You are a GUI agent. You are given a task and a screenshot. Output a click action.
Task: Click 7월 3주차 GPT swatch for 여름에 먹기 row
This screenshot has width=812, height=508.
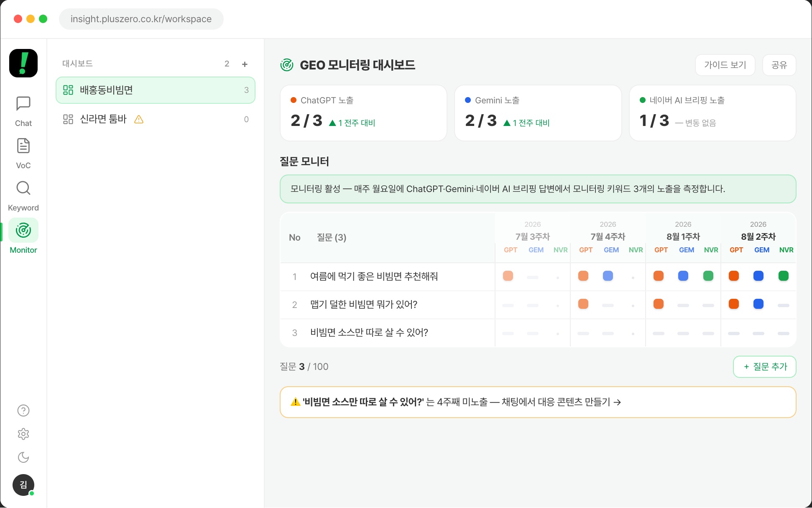tap(508, 276)
